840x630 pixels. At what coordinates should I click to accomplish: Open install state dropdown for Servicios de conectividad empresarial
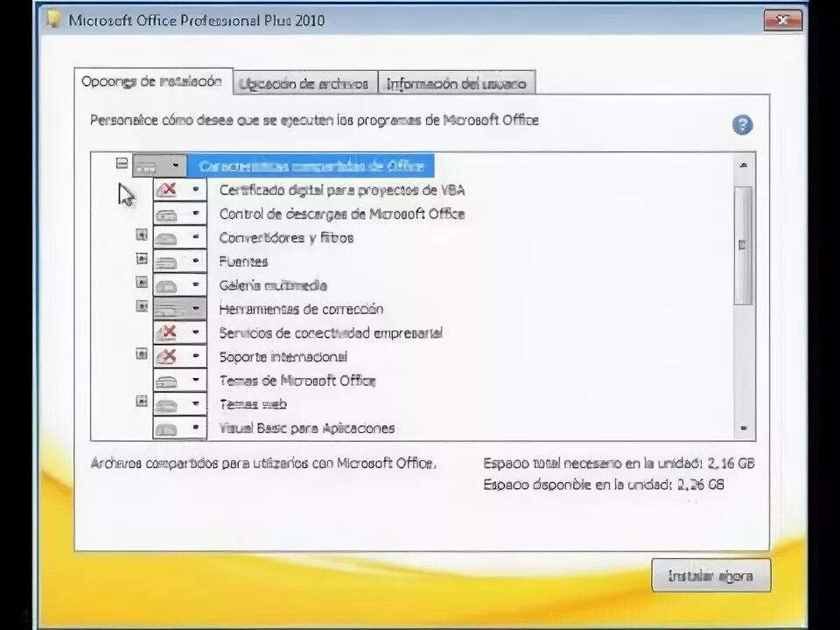click(180, 332)
